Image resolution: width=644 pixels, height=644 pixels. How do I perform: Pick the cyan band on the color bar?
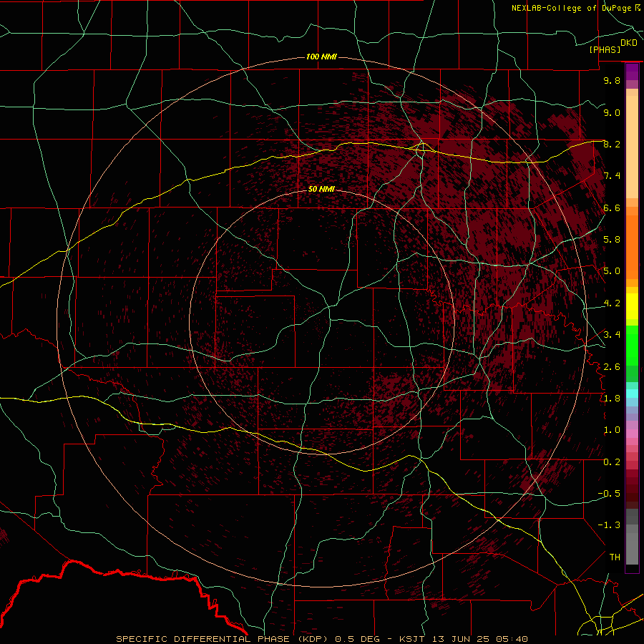click(x=632, y=394)
